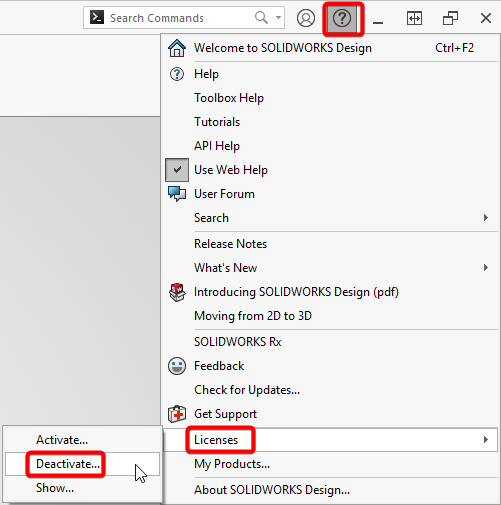501x505 pixels.
Task: Click the User Forum speech bubbles icon
Action: pyautogui.click(x=177, y=194)
